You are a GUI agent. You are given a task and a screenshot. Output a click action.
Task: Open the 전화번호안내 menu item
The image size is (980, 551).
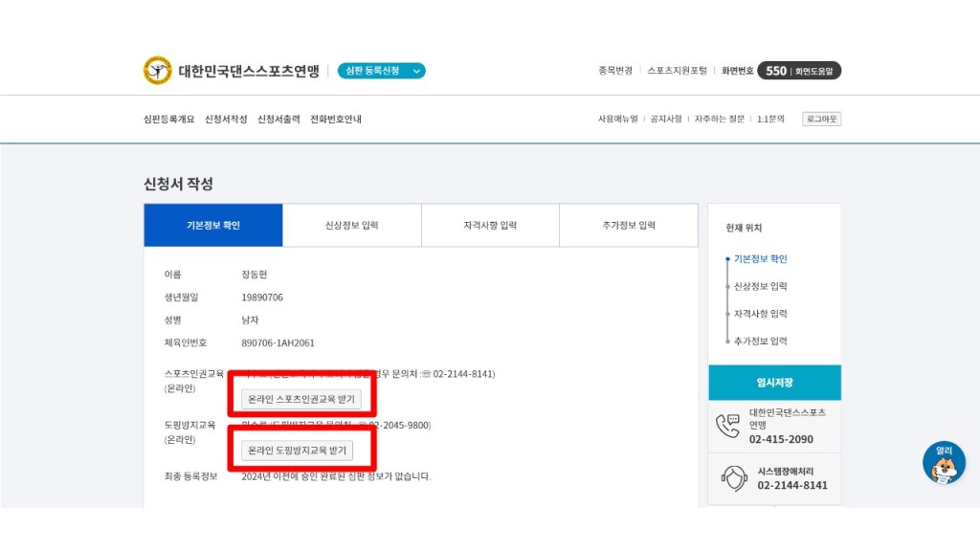(336, 120)
